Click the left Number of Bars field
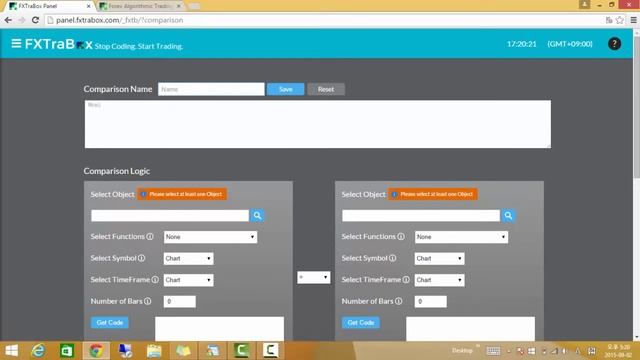This screenshot has height=360, width=640. click(180, 302)
